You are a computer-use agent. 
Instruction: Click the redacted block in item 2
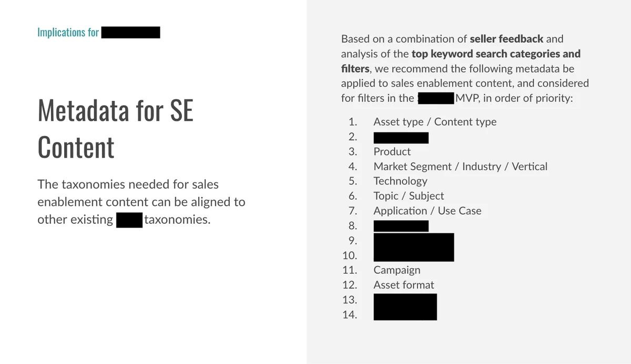point(401,138)
